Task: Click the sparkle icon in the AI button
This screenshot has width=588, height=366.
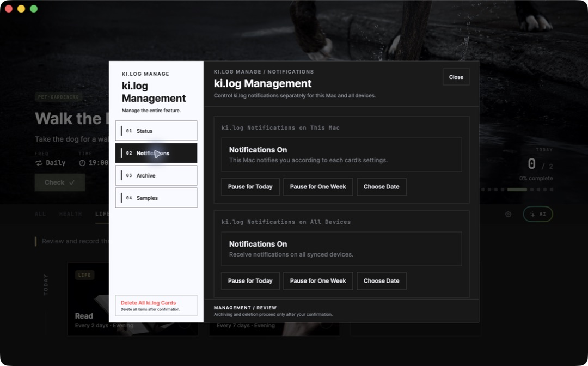Action: click(532, 214)
